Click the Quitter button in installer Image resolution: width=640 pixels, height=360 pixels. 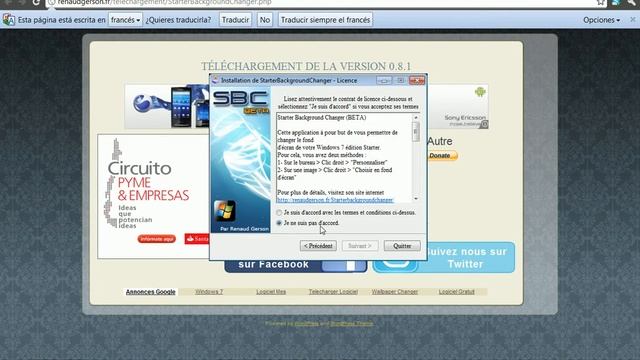(x=402, y=246)
